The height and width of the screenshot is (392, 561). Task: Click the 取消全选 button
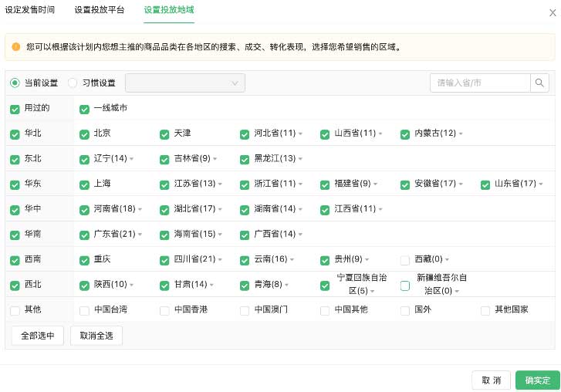click(x=96, y=336)
